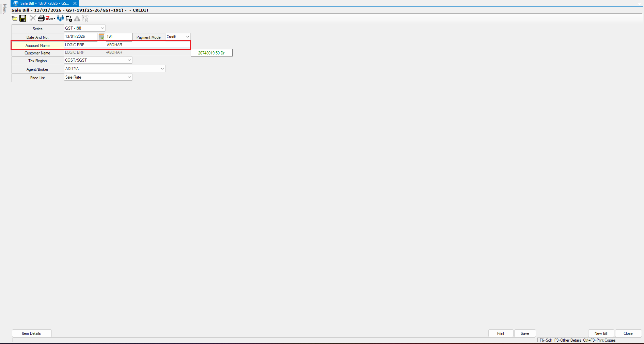Expand the Agent/Broker ADITYA dropdown

[162, 69]
